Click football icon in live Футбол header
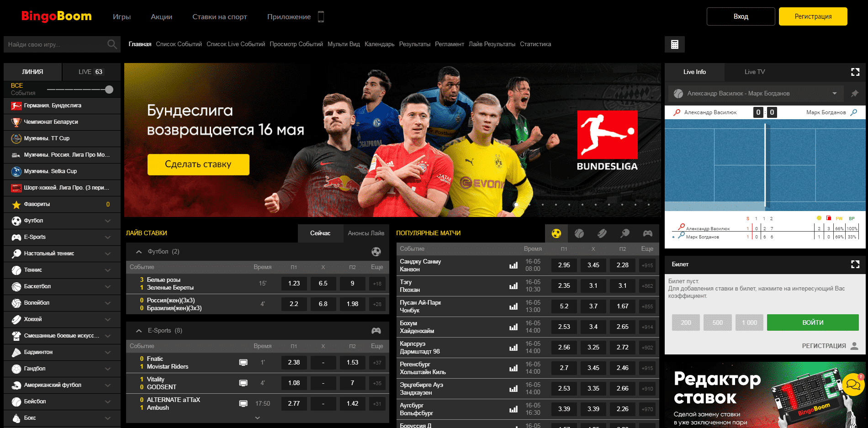This screenshot has width=868, height=428. coord(376,252)
